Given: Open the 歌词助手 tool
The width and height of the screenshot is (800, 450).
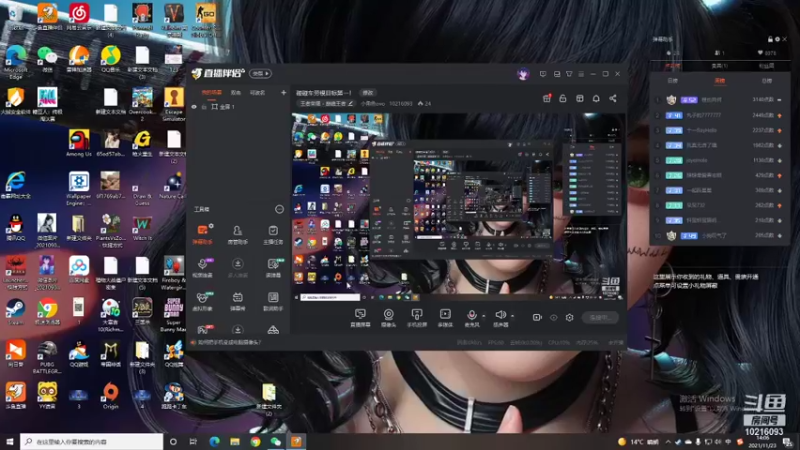Looking at the screenshot, I should 273,301.
